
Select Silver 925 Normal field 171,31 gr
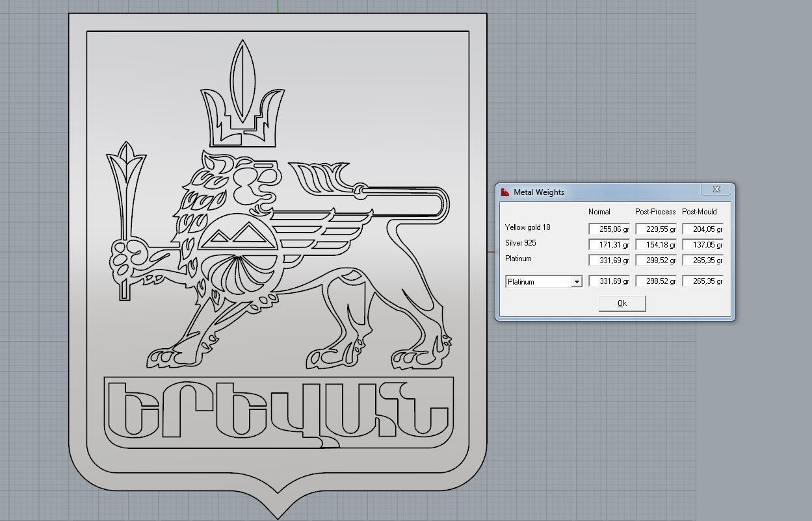[609, 245]
